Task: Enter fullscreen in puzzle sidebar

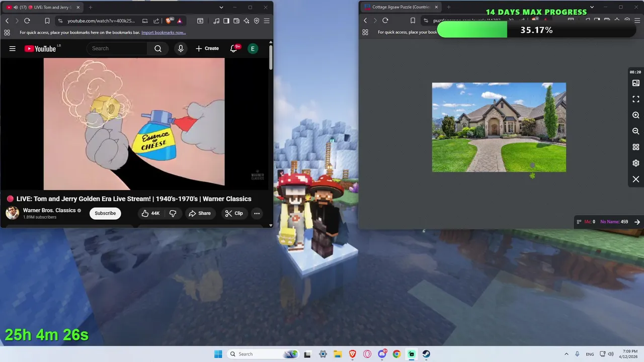Action: coord(636,99)
